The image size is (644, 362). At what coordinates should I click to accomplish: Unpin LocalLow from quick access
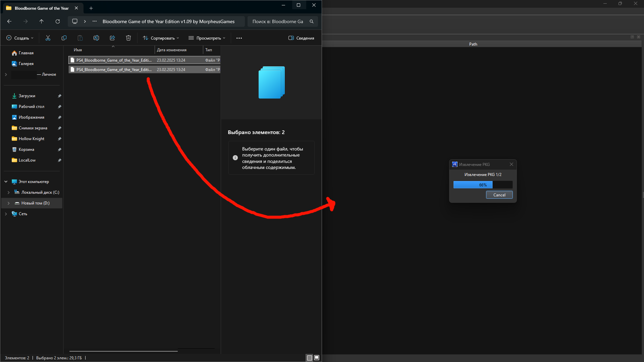coord(59,160)
